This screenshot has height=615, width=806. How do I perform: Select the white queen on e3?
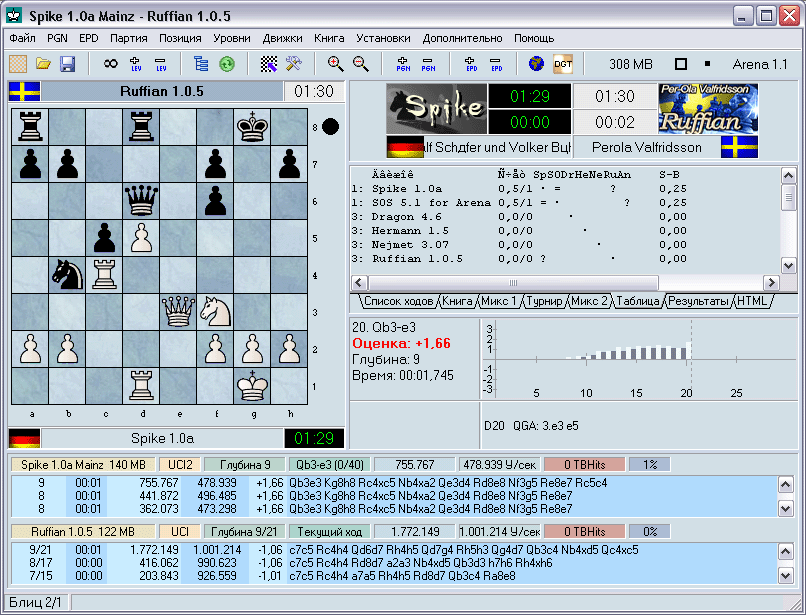pos(178,312)
